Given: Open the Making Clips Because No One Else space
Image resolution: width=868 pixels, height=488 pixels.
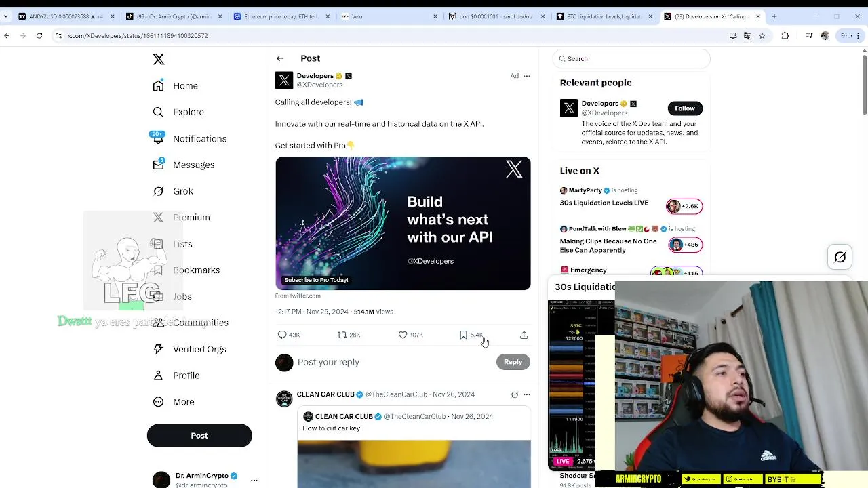Looking at the screenshot, I should (x=608, y=245).
